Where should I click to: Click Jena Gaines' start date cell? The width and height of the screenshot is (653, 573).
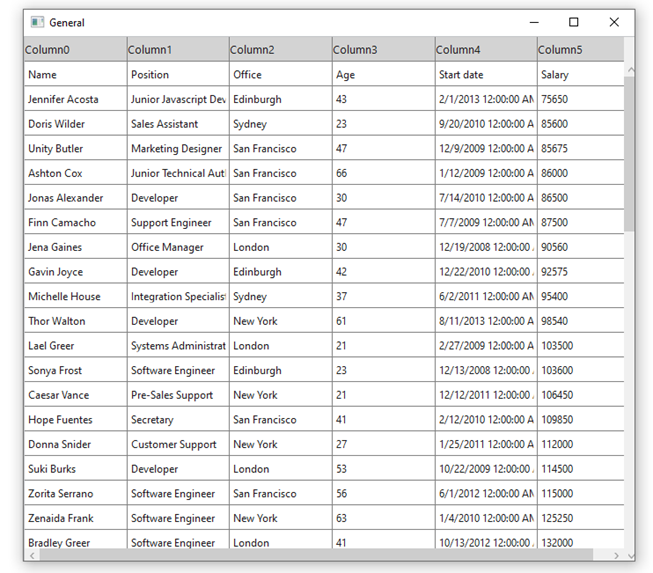[x=486, y=247]
